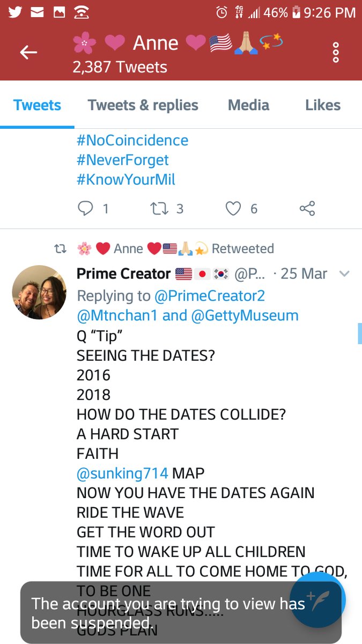Open the #NeverForget hashtag
The width and height of the screenshot is (362, 644).
pos(123,160)
